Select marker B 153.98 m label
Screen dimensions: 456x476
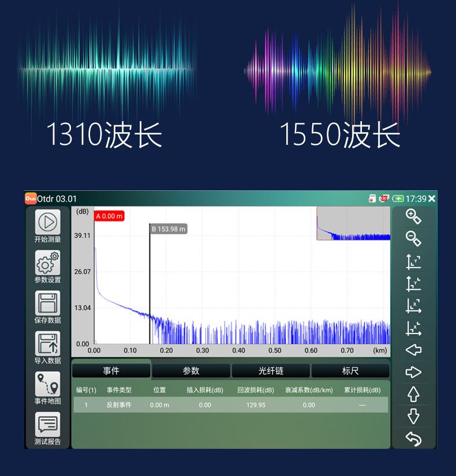point(169,229)
